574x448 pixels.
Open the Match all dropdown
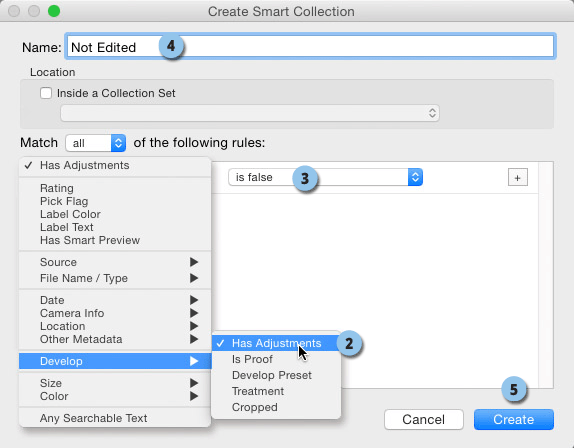(x=96, y=143)
